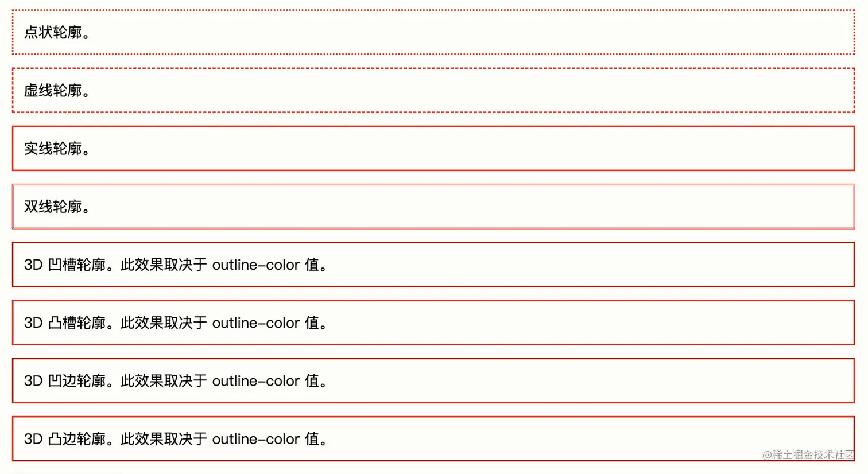Screen dimensions: 868x474
Task: Click the 3D outset outline box
Action: (x=433, y=438)
